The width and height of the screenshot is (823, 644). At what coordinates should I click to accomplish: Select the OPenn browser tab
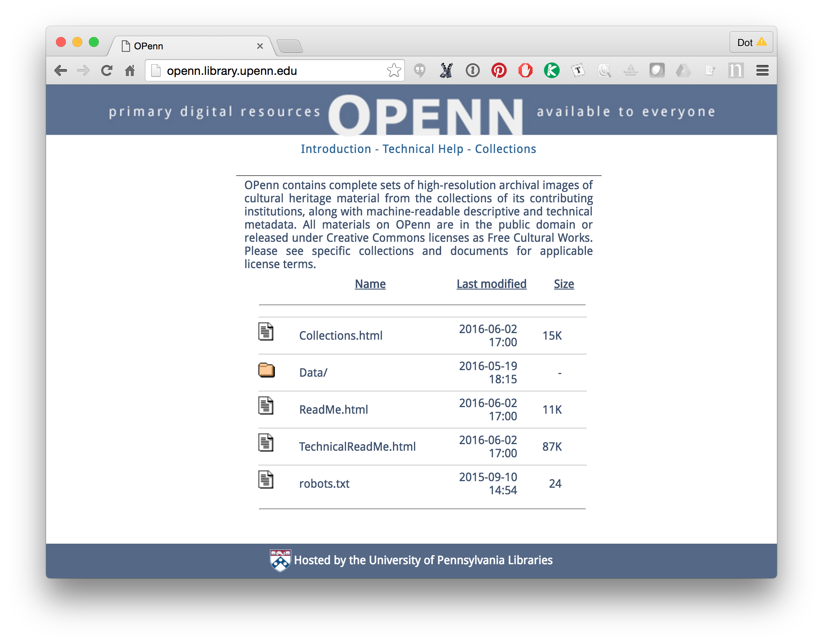(x=191, y=46)
